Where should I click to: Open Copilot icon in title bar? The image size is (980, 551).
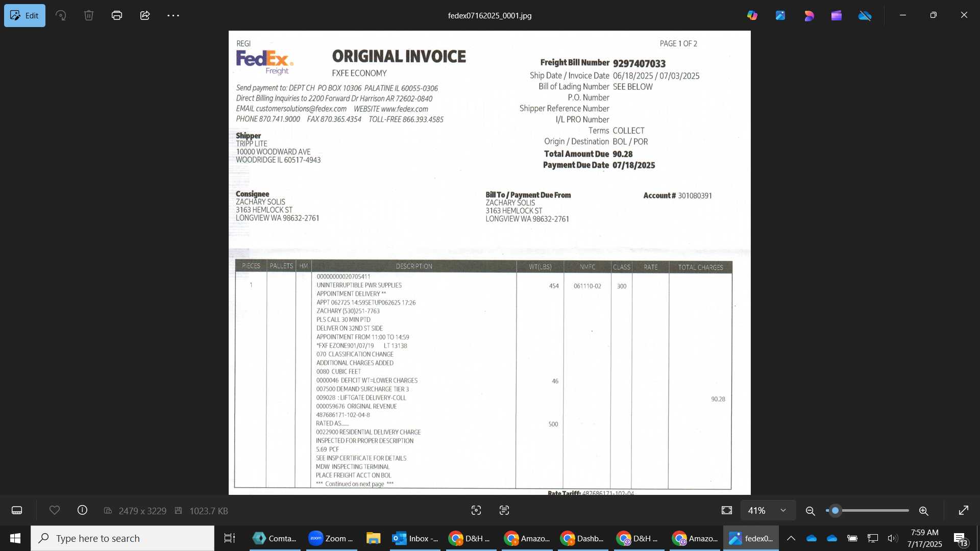coord(752,15)
